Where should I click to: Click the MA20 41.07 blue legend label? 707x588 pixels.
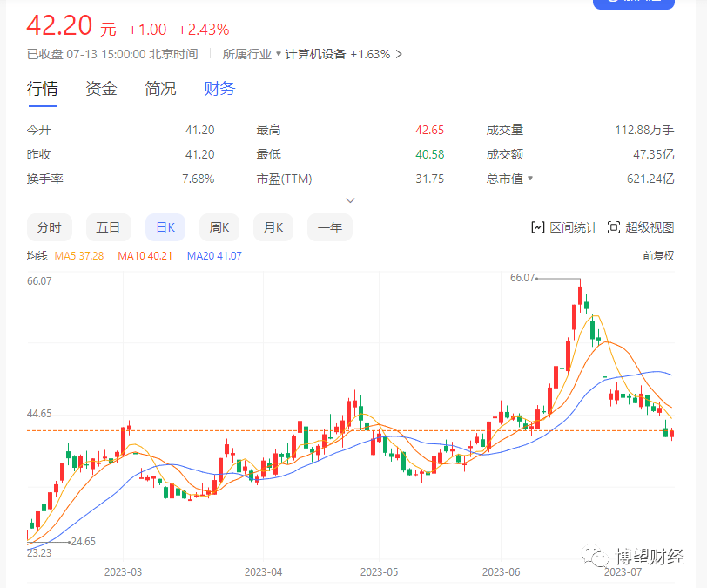point(214,256)
